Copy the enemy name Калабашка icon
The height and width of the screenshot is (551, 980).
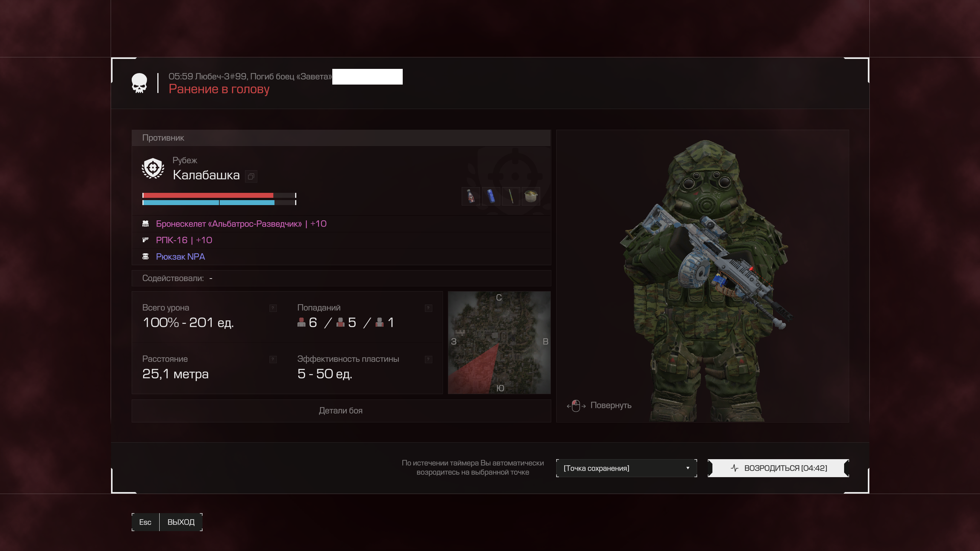[251, 176]
